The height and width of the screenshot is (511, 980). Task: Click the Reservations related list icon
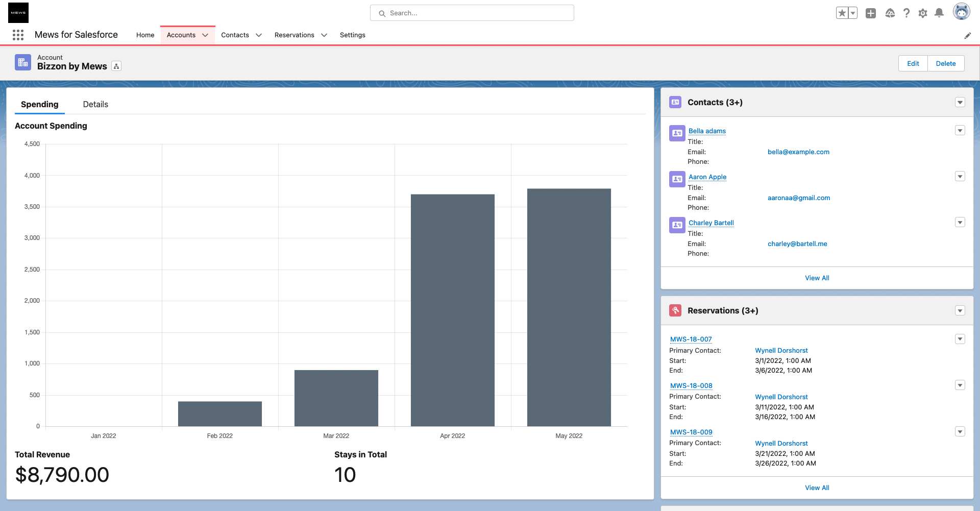[x=675, y=310]
